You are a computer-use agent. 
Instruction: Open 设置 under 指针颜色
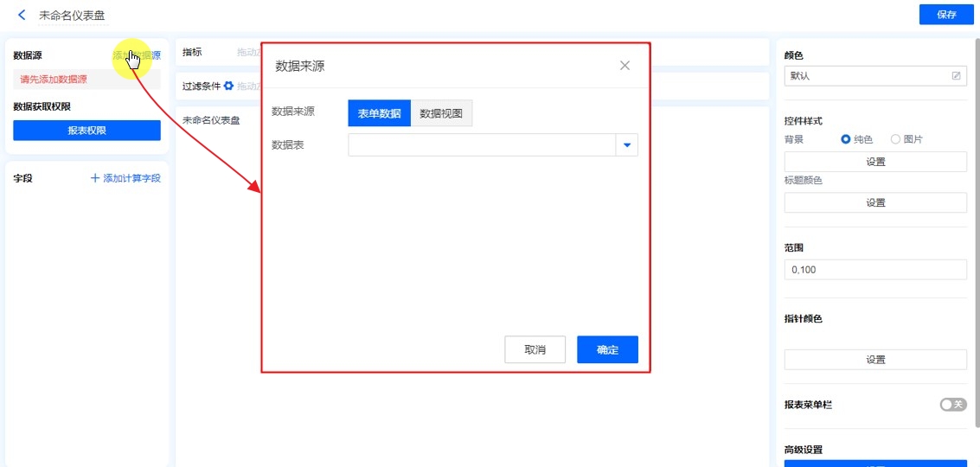875,360
